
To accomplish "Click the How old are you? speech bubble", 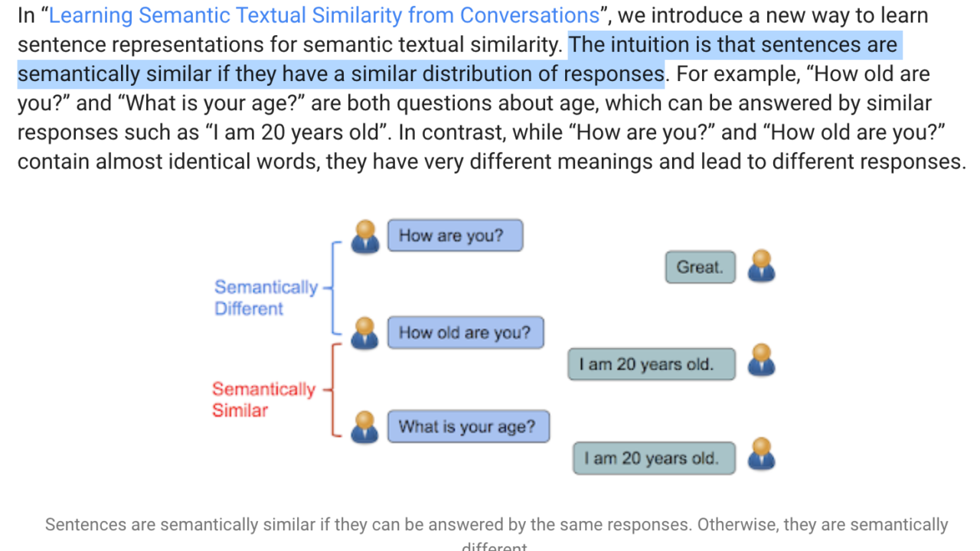I will coord(465,333).
